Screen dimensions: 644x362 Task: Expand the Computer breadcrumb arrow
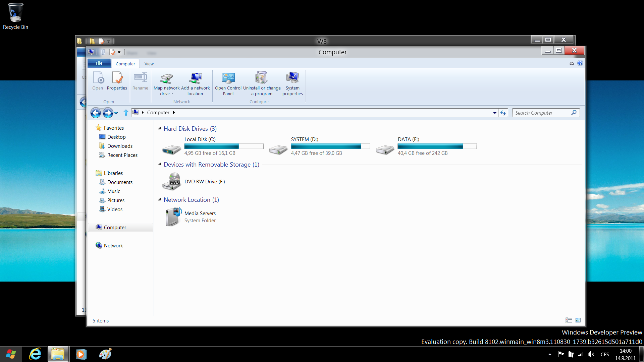click(174, 113)
